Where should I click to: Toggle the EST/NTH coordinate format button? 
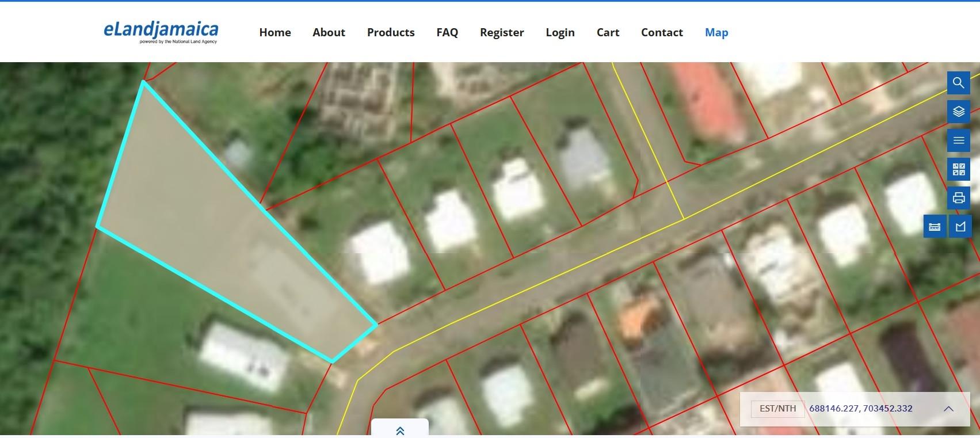click(x=777, y=409)
